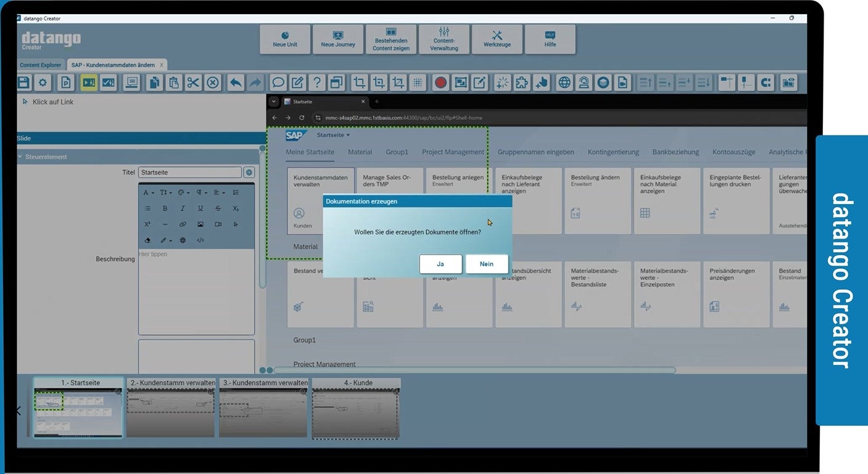Open the Kontoauszüge SAP tab
This screenshot has width=868, height=474.
click(734, 152)
